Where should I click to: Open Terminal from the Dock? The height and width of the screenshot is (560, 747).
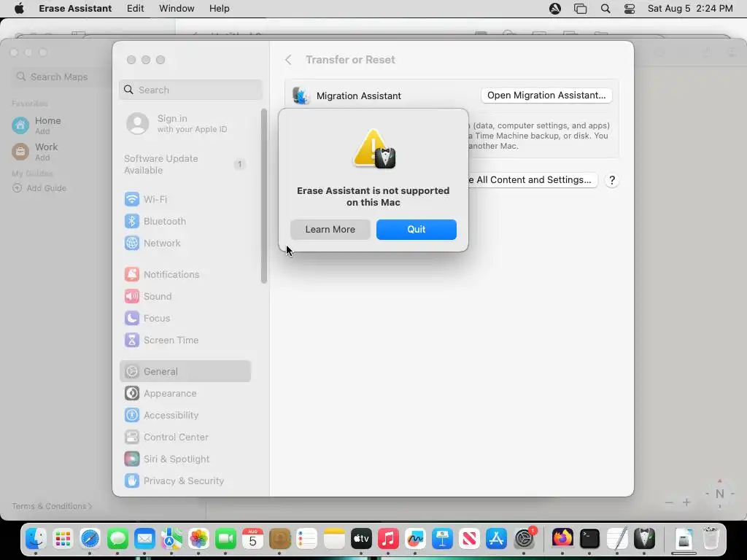pyautogui.click(x=589, y=539)
